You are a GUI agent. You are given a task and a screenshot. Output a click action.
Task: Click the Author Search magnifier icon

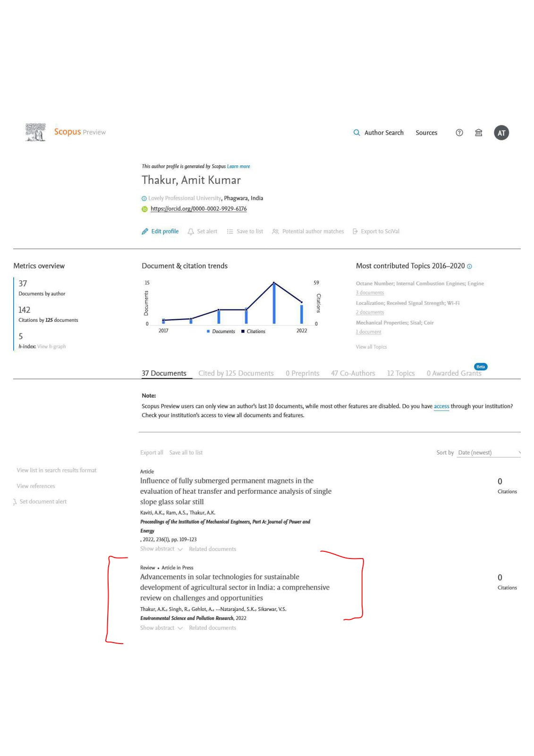(357, 133)
